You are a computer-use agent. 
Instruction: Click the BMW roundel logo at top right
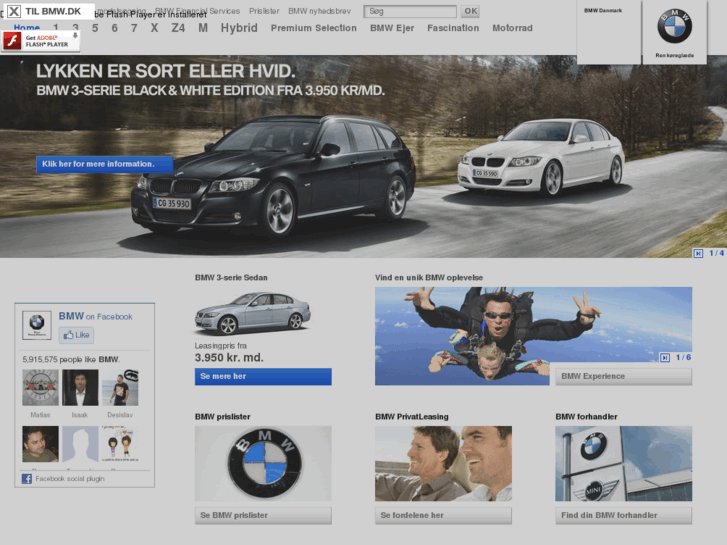674,26
